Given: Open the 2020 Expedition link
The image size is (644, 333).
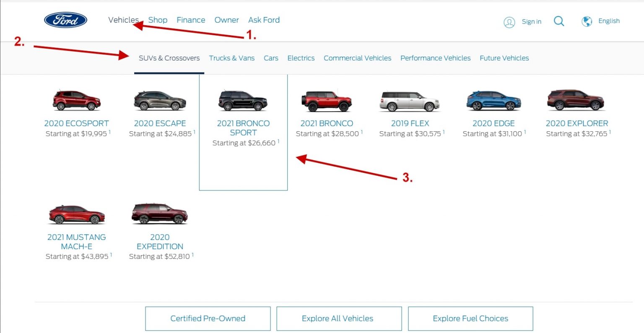Looking at the screenshot, I should [160, 242].
